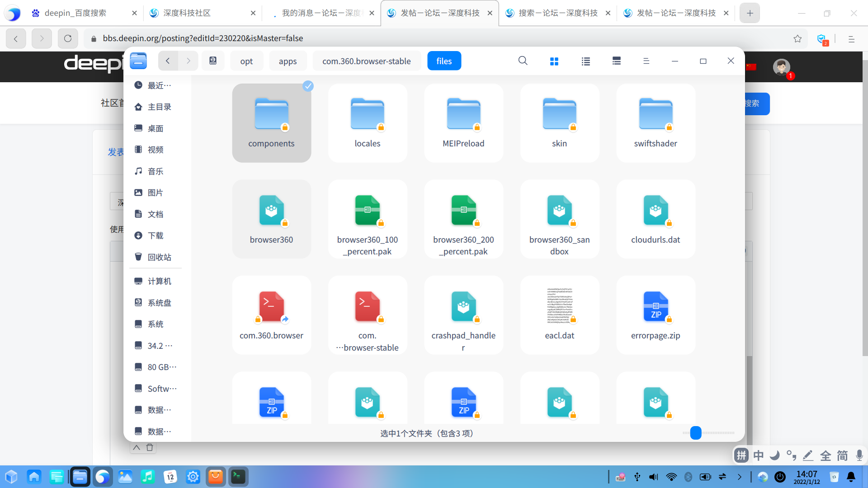Viewport: 868px width, 488px height.
Task: Click apps breadcrumb button
Action: tap(288, 61)
